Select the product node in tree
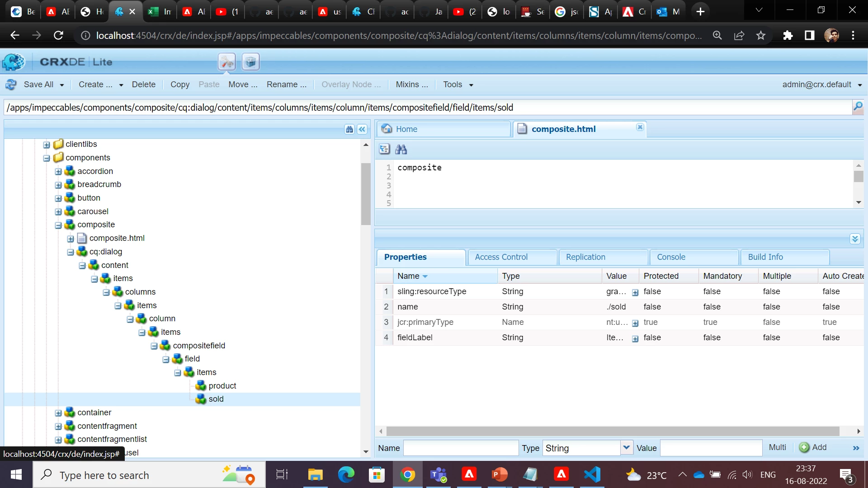 tap(222, 385)
